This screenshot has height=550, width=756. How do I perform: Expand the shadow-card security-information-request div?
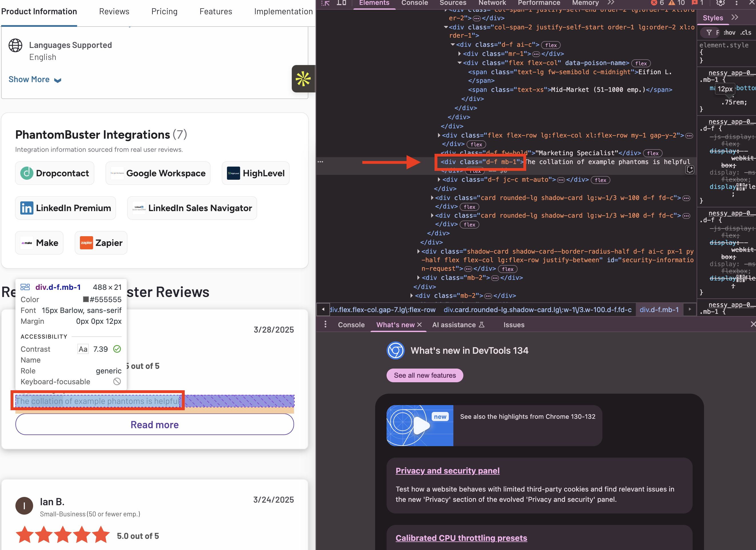click(x=418, y=252)
